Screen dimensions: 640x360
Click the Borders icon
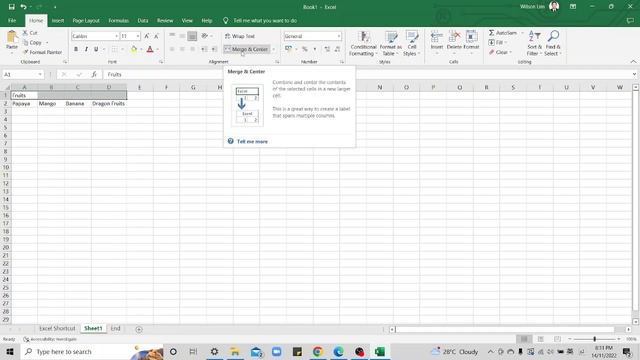(115, 49)
